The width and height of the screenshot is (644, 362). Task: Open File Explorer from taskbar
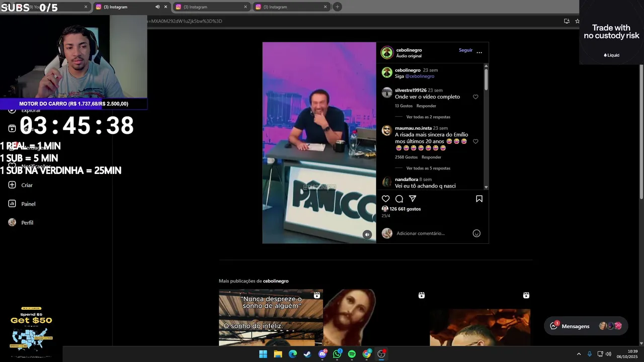pyautogui.click(x=278, y=354)
